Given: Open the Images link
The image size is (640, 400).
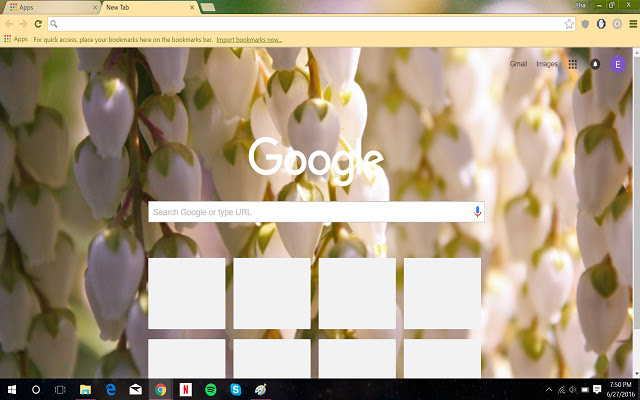Looking at the screenshot, I should [547, 64].
